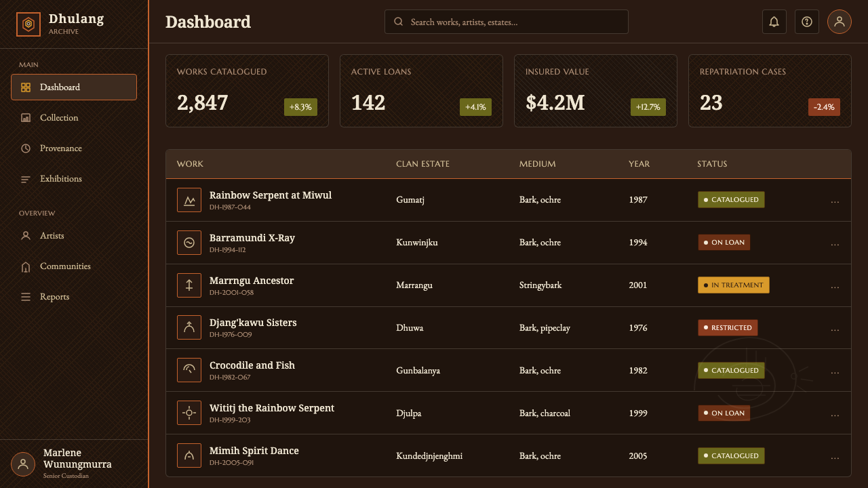Click the Bark, charcoal medium cell
868x488 pixels.
(x=545, y=413)
